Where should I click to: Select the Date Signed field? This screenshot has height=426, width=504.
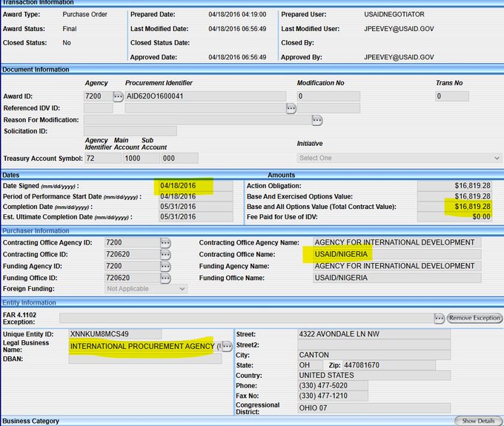pyautogui.click(x=195, y=185)
